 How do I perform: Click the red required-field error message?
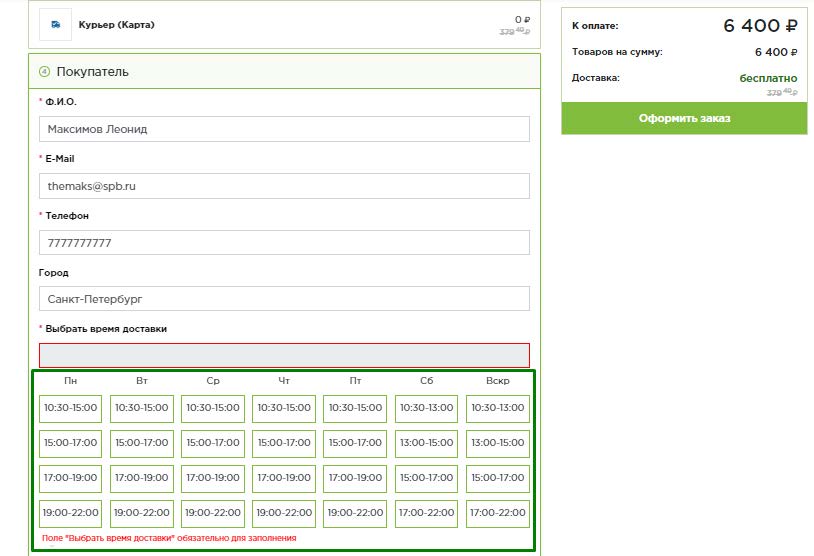coord(169,538)
